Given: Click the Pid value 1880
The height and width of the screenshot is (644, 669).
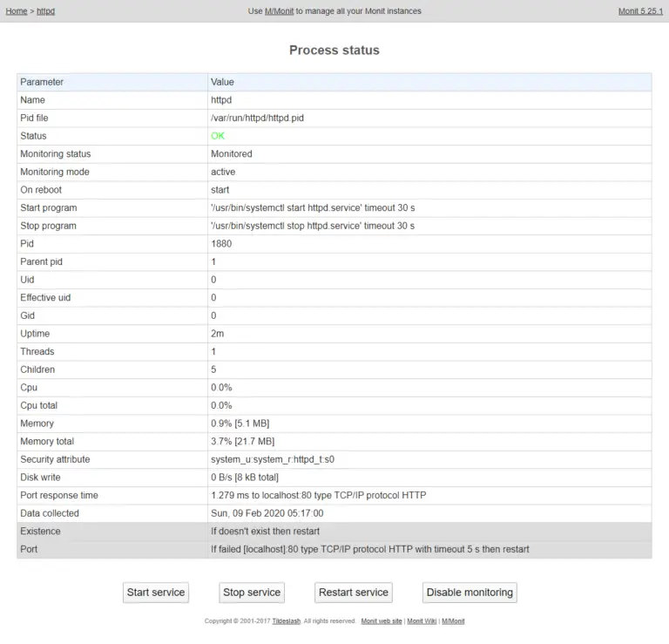Looking at the screenshot, I should tap(221, 244).
